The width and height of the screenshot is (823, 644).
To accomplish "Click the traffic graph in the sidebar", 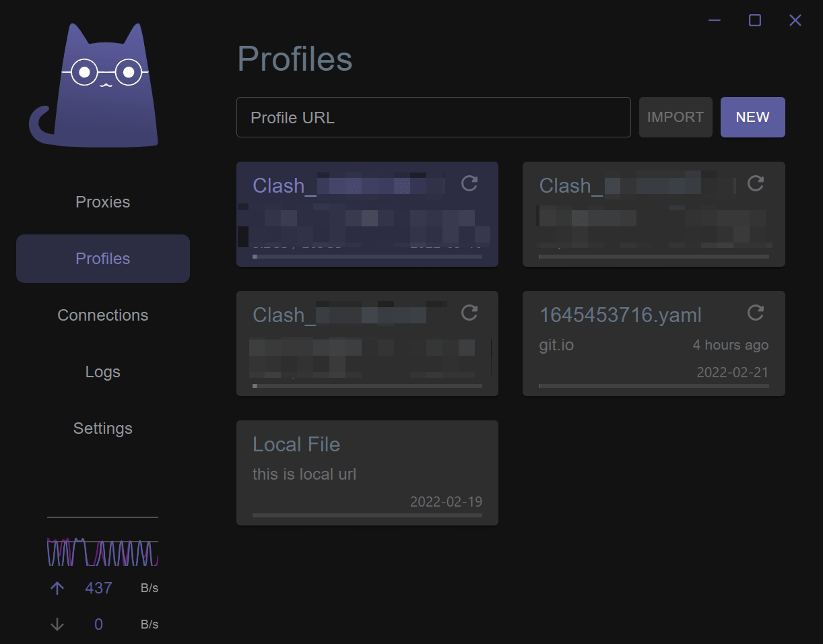I will click(102, 552).
